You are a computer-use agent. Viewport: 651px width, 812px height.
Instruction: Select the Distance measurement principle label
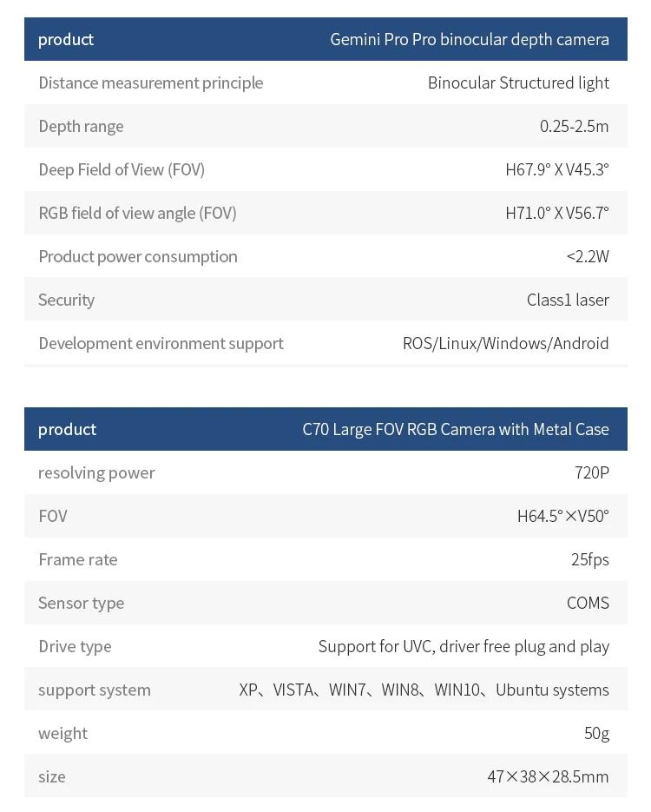pos(150,83)
